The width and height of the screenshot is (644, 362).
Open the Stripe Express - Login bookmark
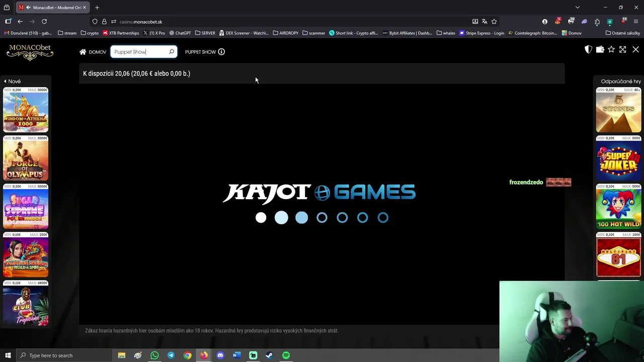click(481, 33)
